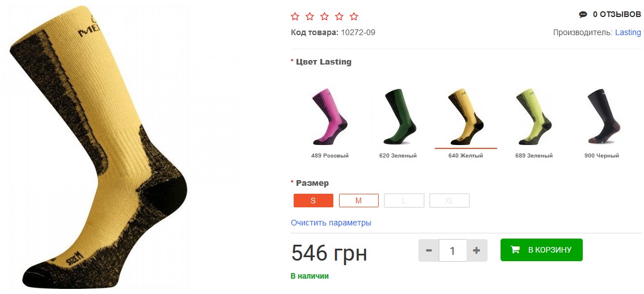
Task: Click the reviews speech bubble icon
Action: click(x=583, y=15)
